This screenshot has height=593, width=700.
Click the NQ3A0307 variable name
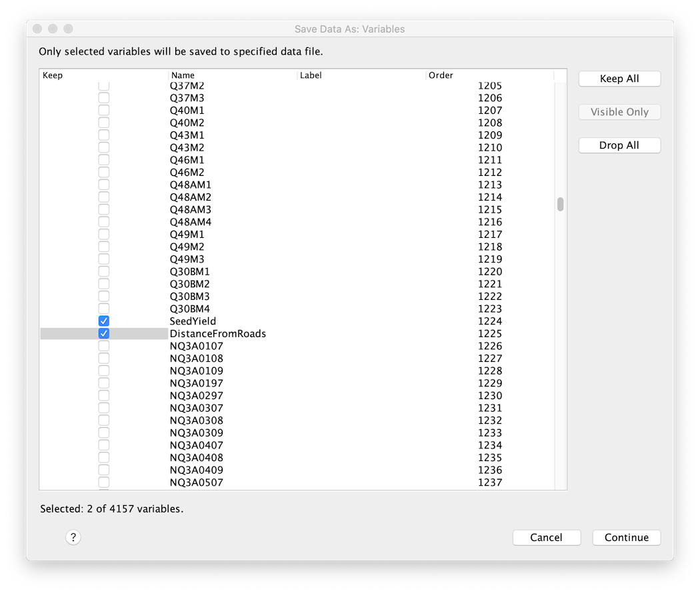pos(197,408)
